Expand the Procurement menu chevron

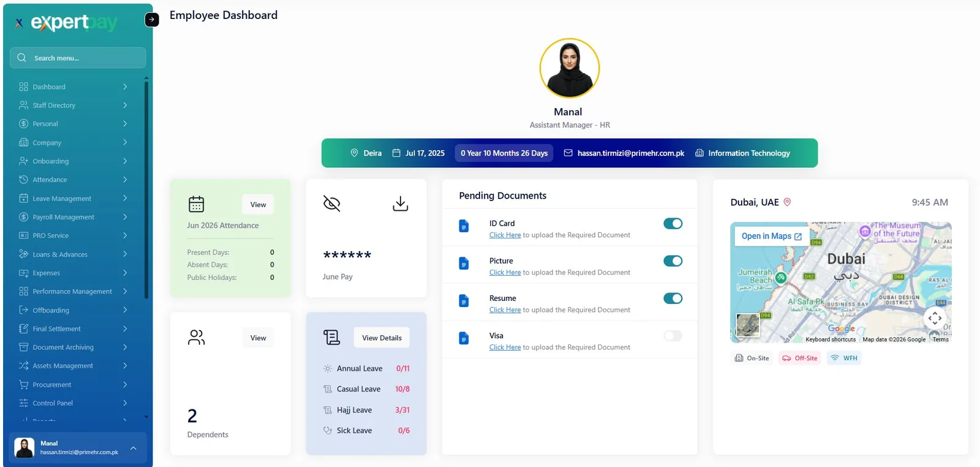coord(125,384)
